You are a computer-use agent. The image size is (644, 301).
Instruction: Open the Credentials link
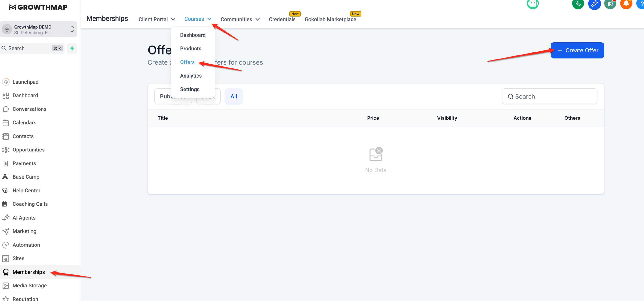(282, 19)
